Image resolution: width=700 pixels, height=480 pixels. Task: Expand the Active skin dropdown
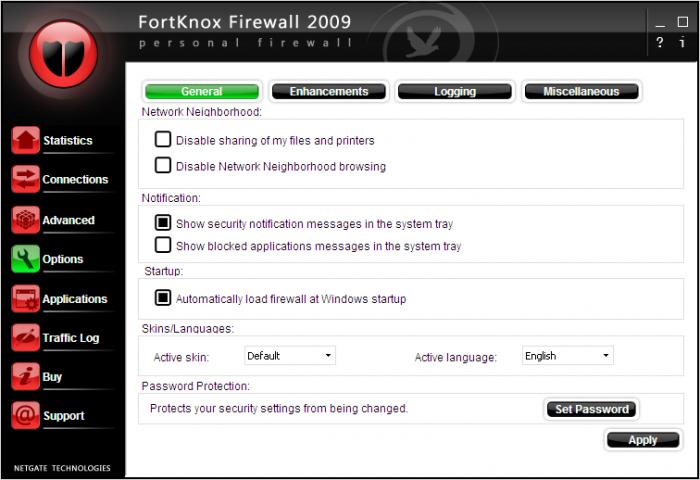click(x=290, y=355)
